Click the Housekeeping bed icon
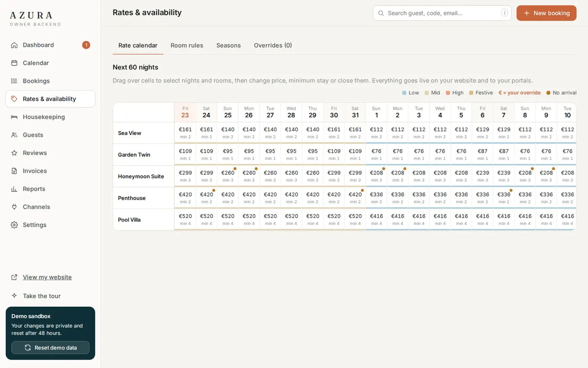588x368 pixels. coord(14,117)
